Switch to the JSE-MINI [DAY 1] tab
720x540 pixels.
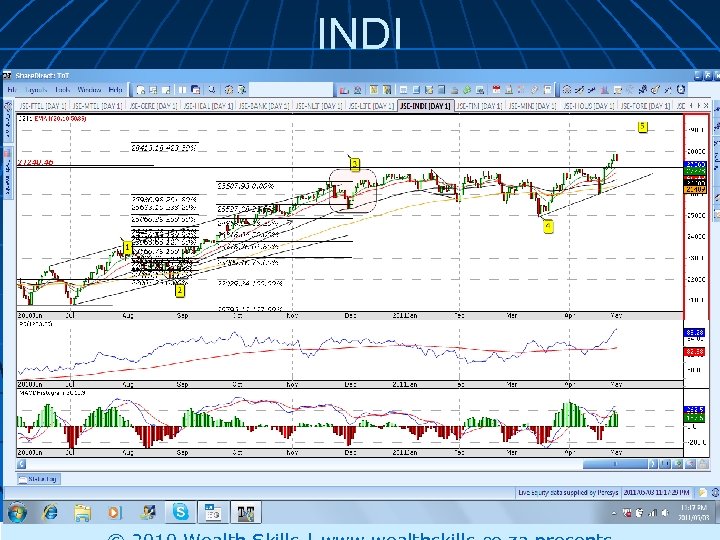(x=532, y=106)
